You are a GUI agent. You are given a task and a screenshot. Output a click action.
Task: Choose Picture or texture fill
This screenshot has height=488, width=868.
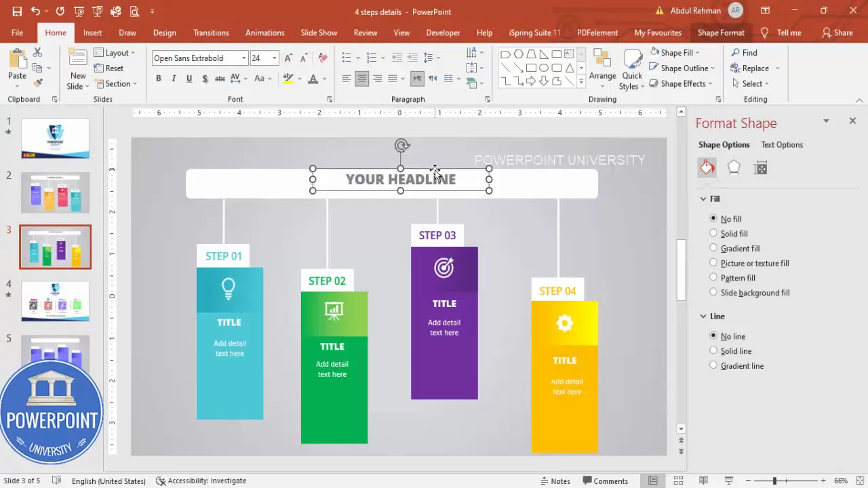(x=713, y=263)
